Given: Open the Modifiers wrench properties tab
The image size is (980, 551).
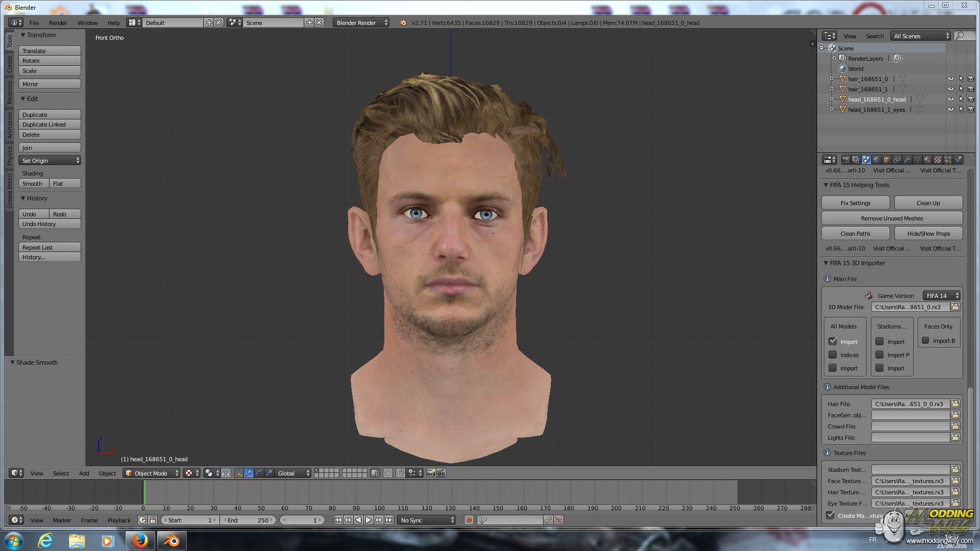Looking at the screenshot, I should tap(907, 160).
